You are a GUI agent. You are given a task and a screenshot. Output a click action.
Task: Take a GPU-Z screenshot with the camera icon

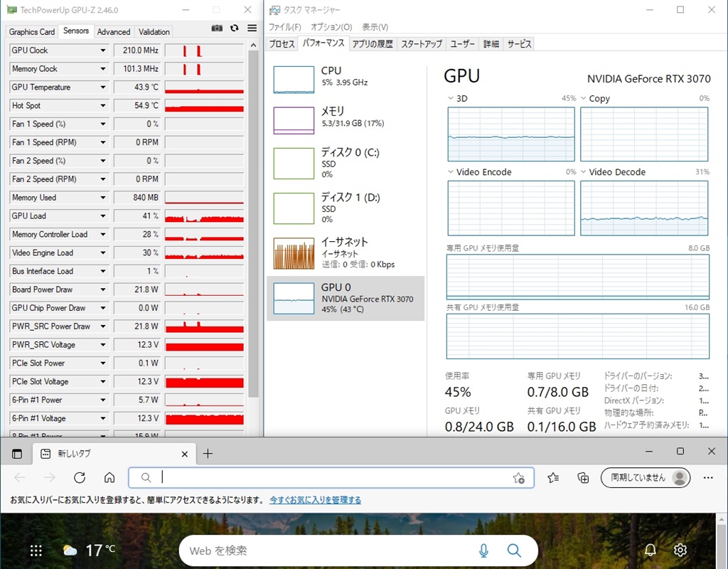[217, 28]
